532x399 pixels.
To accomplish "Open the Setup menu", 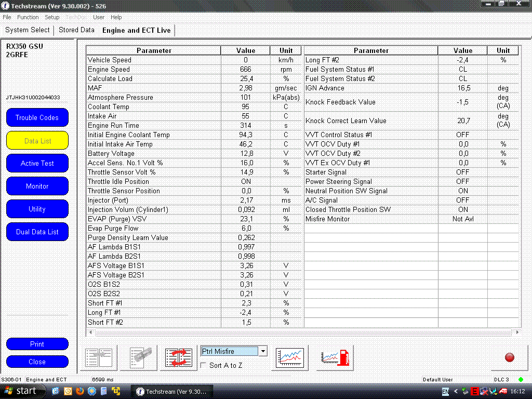I will pos(52,17).
